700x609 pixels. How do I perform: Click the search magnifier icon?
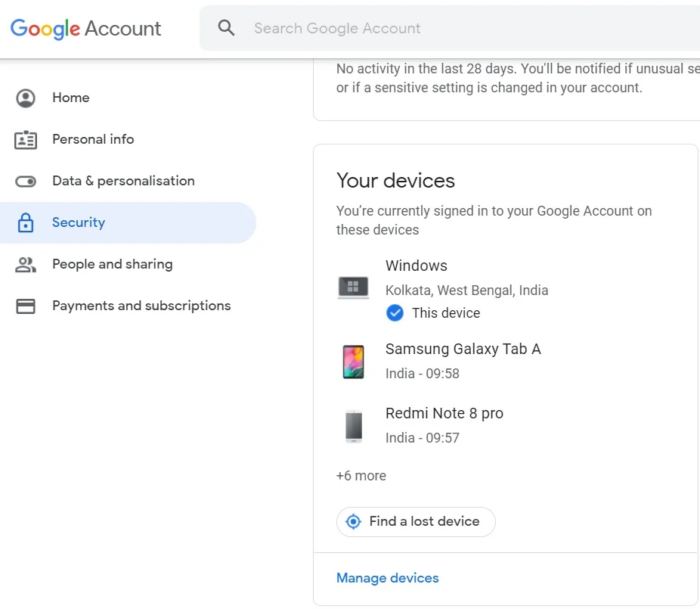226,28
